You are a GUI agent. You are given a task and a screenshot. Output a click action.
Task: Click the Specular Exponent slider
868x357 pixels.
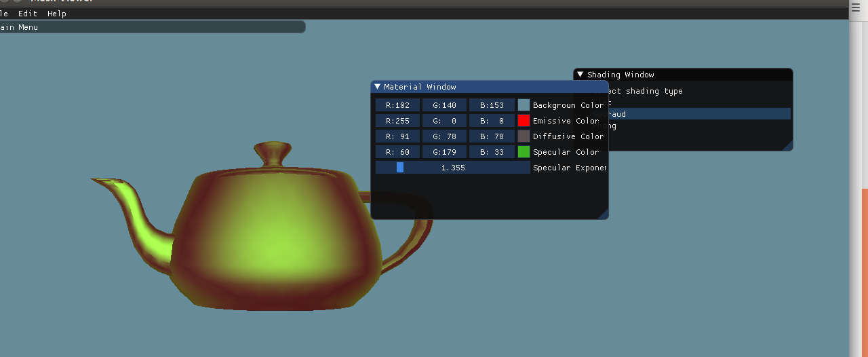coord(453,168)
